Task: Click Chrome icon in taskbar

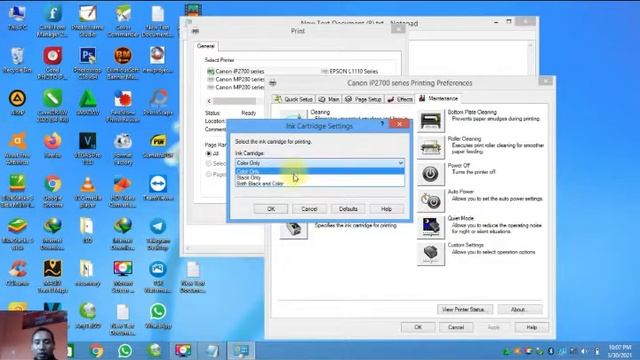Action: [97, 351]
